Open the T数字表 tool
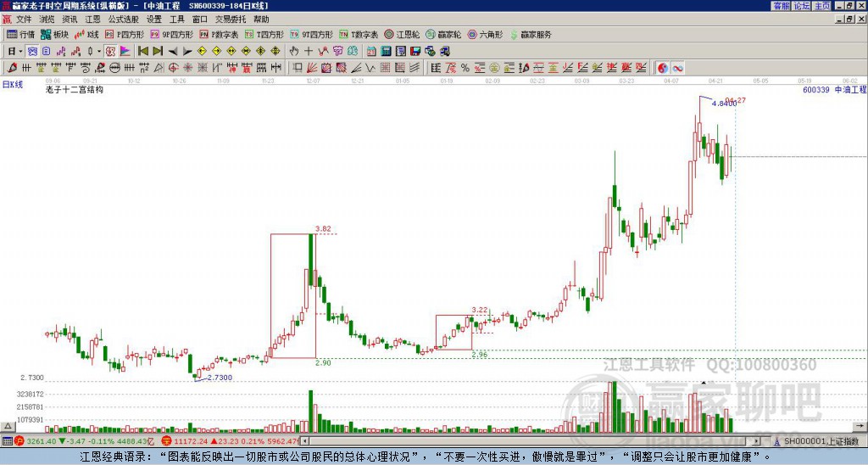Screen dimensions: 868x465 coord(359,34)
